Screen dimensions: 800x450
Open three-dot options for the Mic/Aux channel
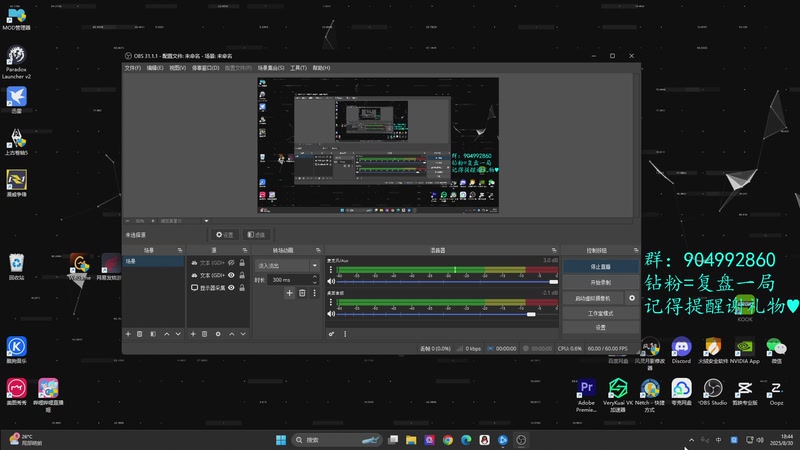[331, 269]
